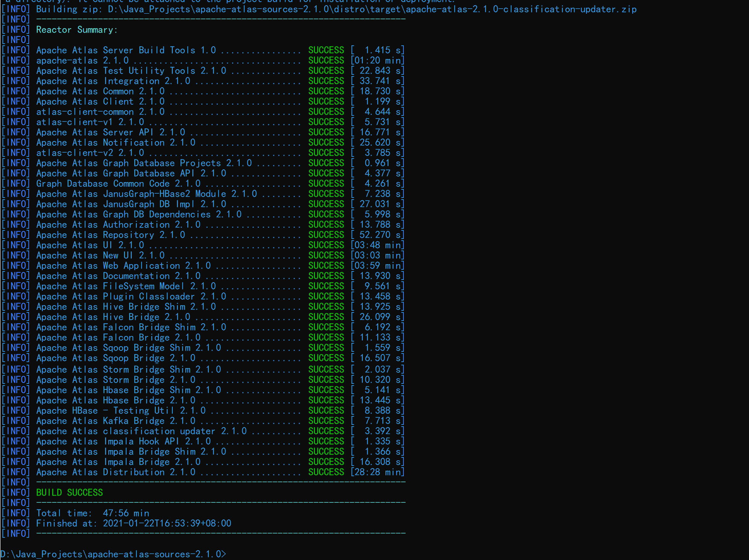Select the Finished at timestamp line
Viewport: 749px width, 560px height.
tap(133, 523)
